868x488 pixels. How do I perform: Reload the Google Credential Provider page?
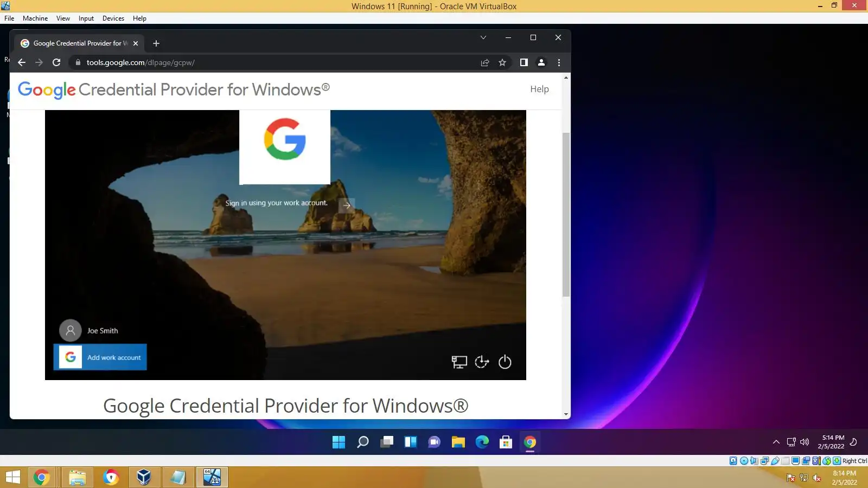56,62
